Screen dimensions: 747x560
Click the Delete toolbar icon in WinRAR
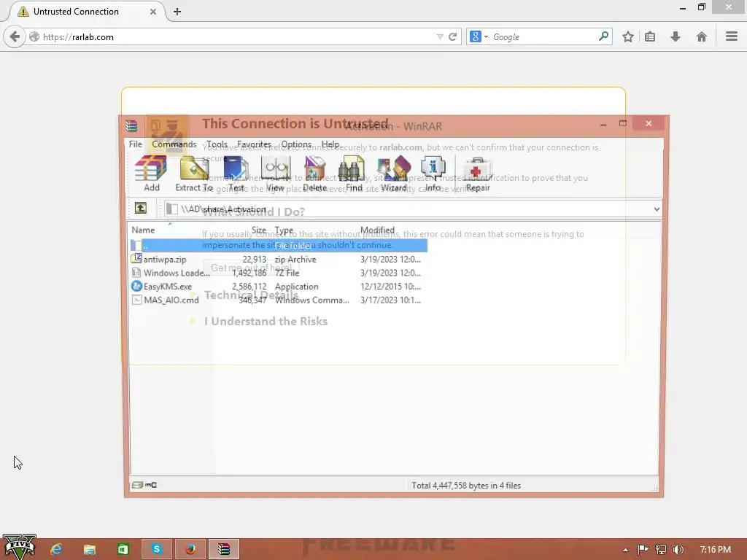[314, 174]
